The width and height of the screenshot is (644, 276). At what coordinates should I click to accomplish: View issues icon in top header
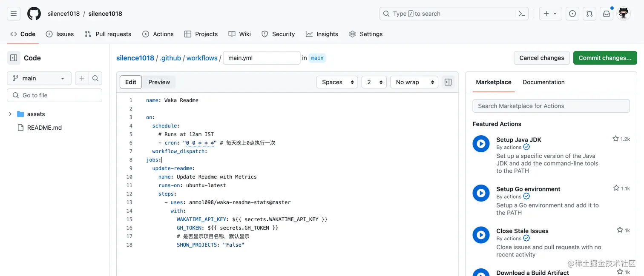coord(572,14)
